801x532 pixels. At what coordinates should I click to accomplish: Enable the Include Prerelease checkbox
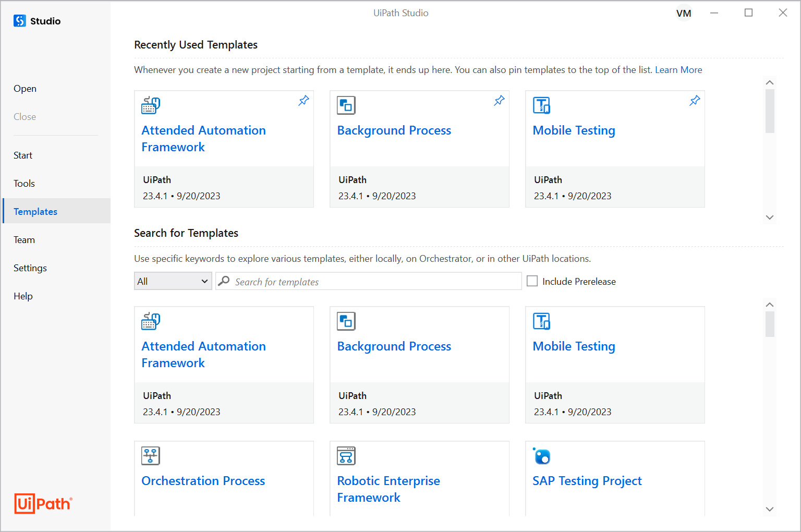click(x=532, y=281)
